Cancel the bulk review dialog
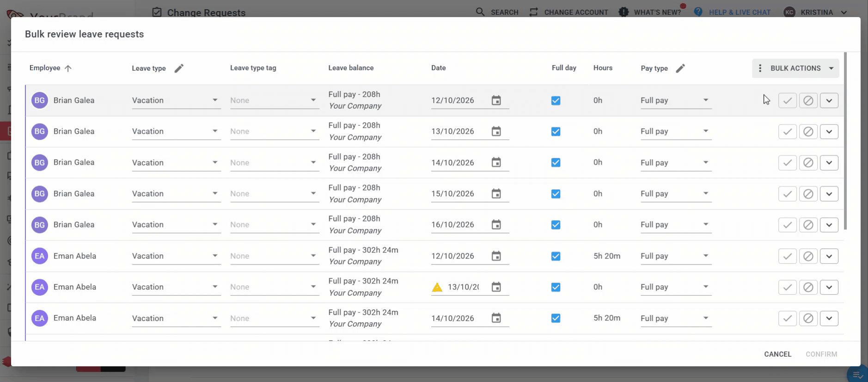This screenshot has height=382, width=868. (x=777, y=354)
